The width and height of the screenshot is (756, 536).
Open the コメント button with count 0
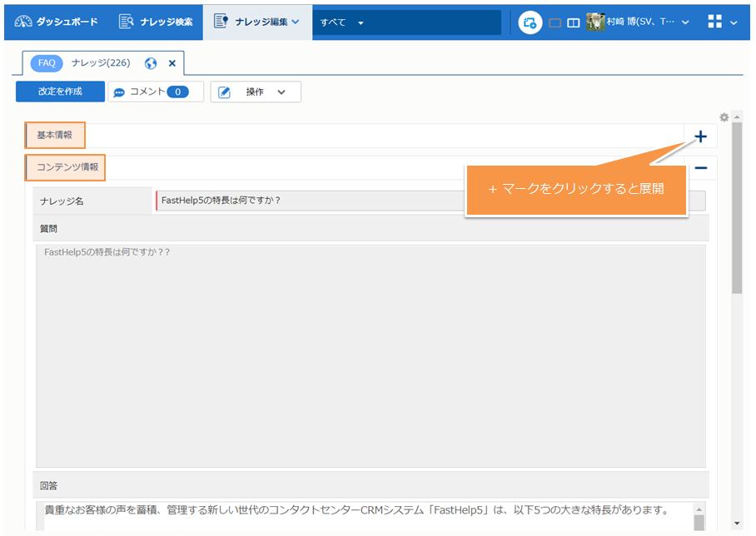(156, 92)
